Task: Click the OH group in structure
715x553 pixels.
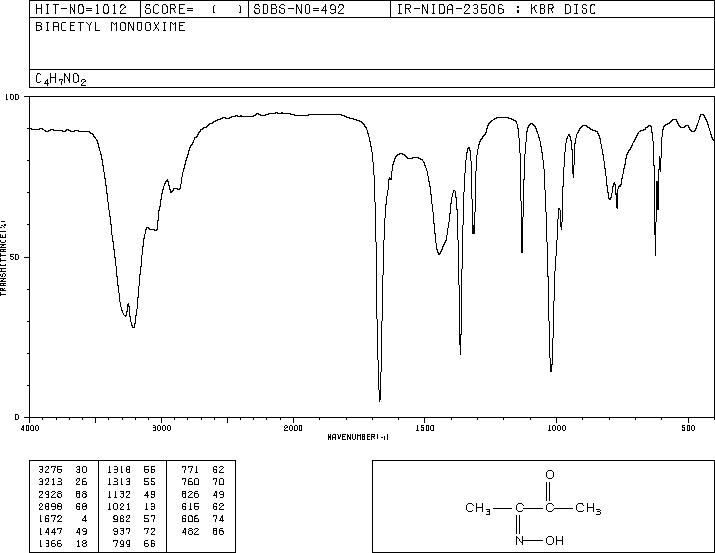Action: tap(554, 541)
